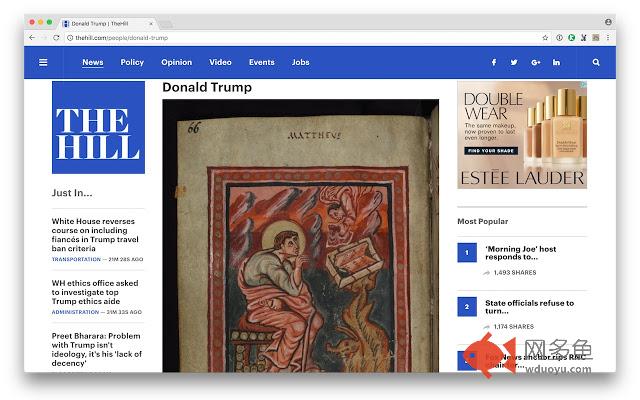Click the Just In... heading

[72, 193]
